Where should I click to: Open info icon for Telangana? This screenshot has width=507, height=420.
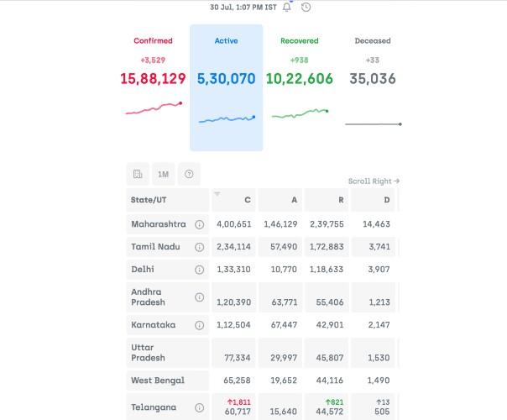click(200, 407)
